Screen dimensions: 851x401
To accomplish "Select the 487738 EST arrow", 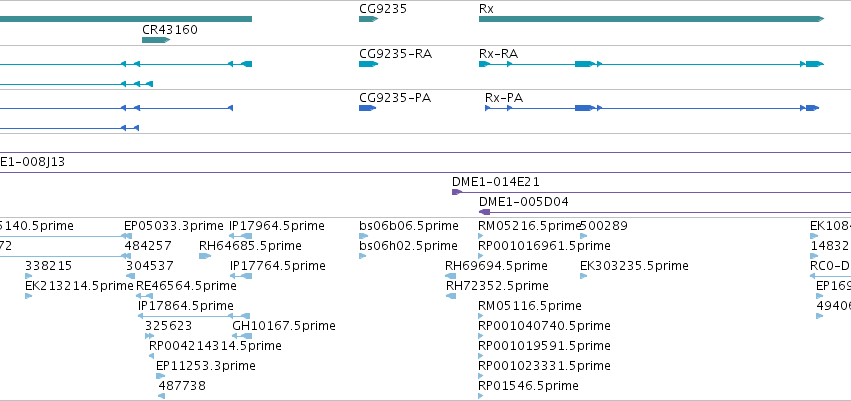I will (x=162, y=396).
